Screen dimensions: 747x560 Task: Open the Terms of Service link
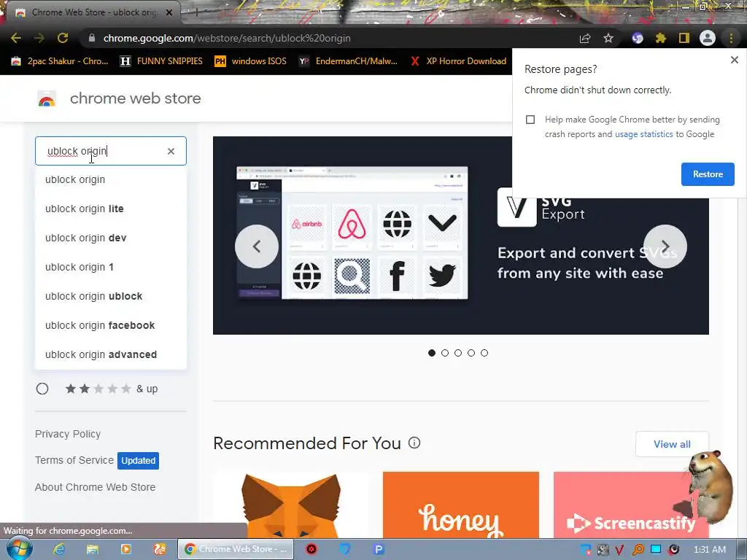click(74, 461)
